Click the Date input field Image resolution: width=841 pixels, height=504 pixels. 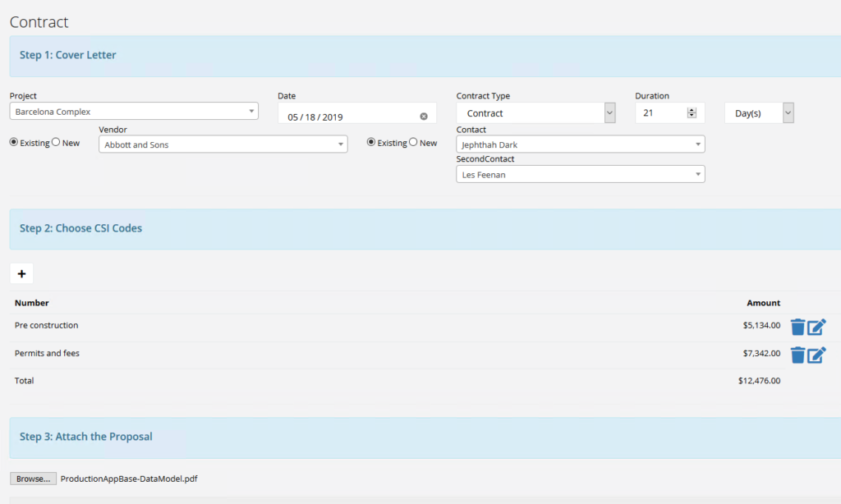[356, 113]
